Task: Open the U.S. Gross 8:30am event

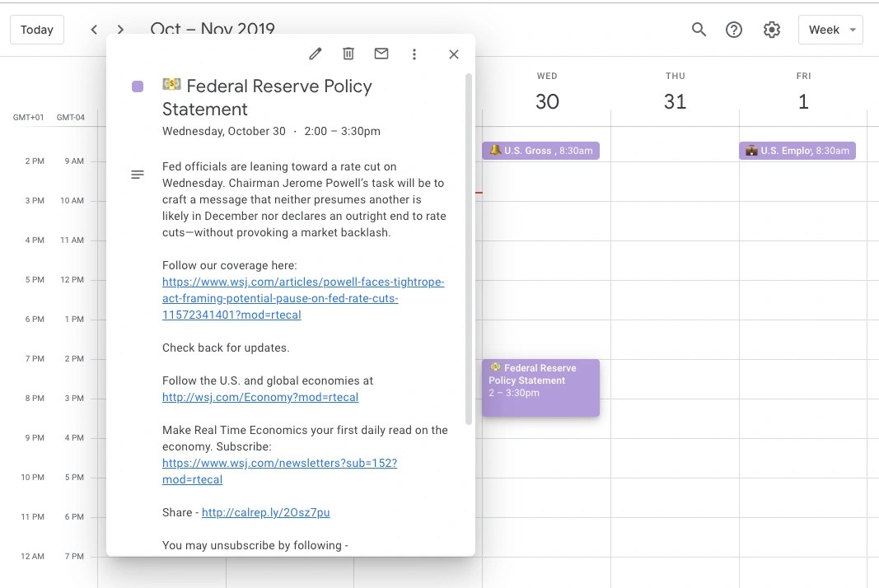Action: point(541,151)
